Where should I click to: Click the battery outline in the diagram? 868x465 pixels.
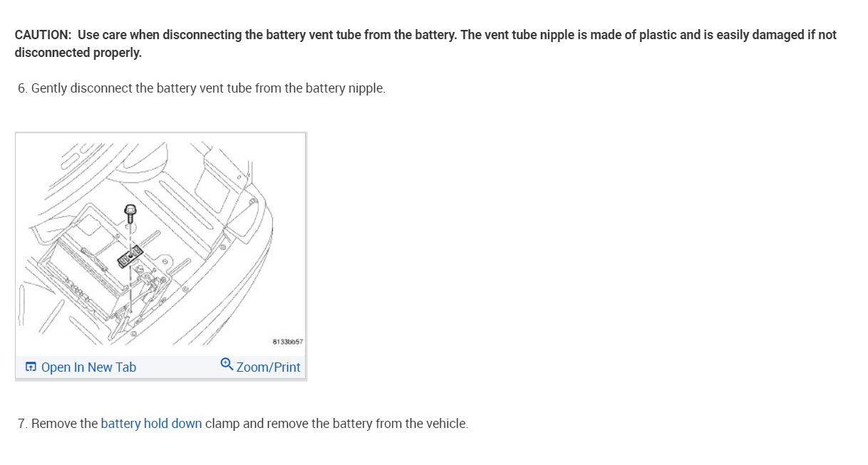point(78,263)
